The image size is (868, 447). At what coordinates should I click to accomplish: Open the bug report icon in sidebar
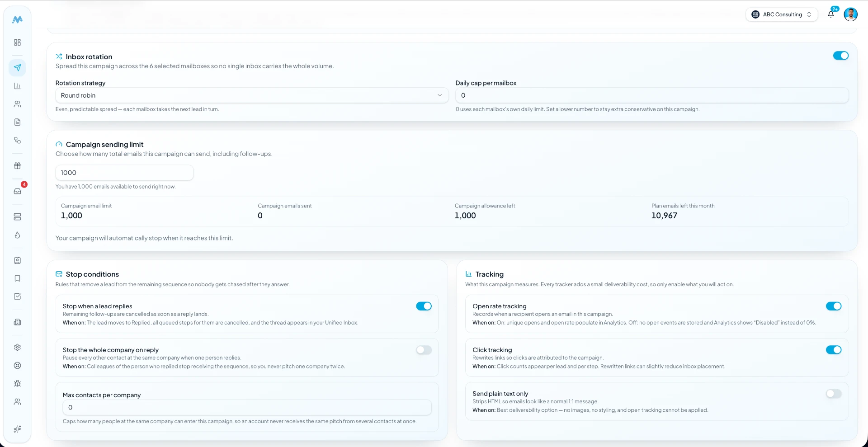pos(17,384)
